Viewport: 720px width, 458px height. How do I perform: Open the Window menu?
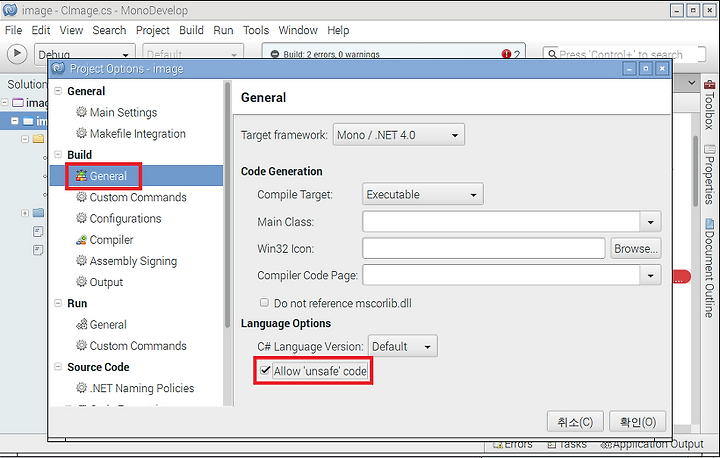(298, 30)
